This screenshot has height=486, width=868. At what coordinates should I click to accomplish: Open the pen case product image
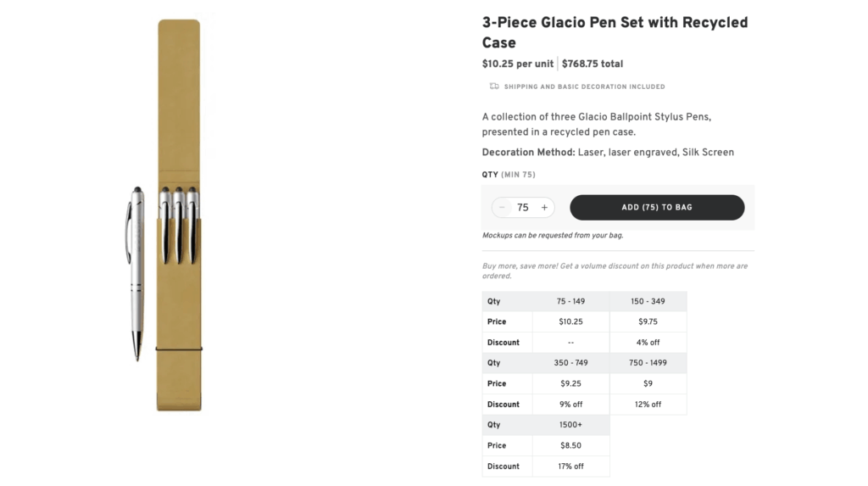pyautogui.click(x=179, y=215)
